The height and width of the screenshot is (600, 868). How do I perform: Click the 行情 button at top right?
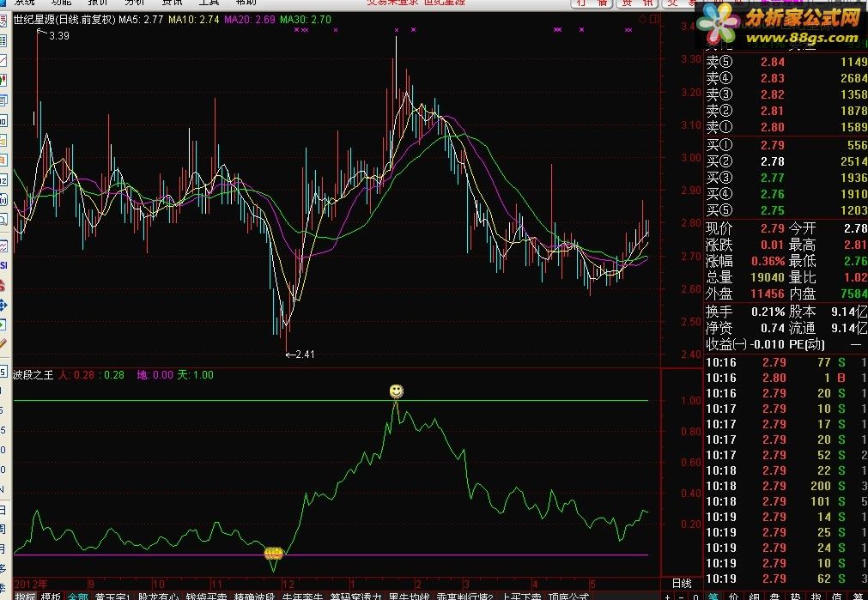tap(593, 3)
